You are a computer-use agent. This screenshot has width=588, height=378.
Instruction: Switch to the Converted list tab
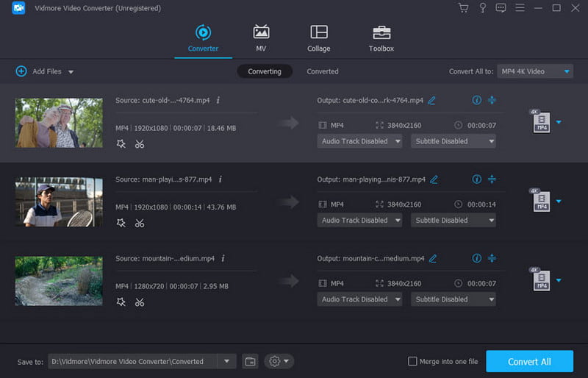click(x=323, y=71)
